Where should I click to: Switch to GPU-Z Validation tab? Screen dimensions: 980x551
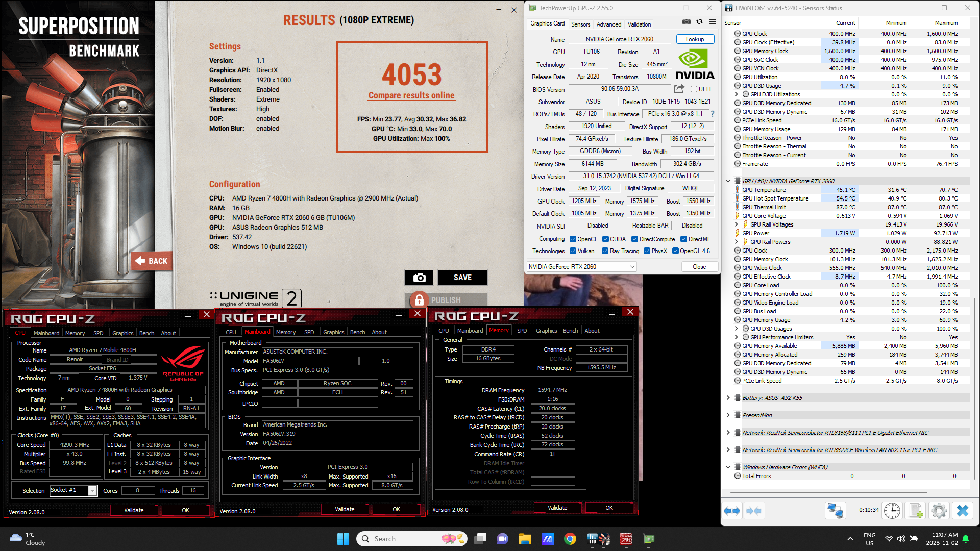pos(639,24)
